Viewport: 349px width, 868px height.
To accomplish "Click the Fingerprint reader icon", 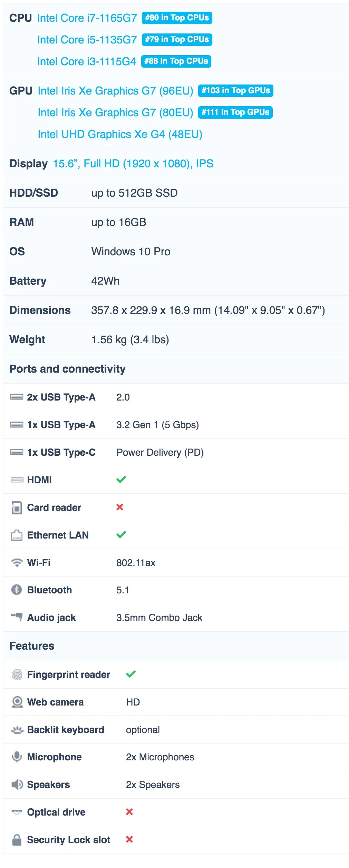I will 17,674.
